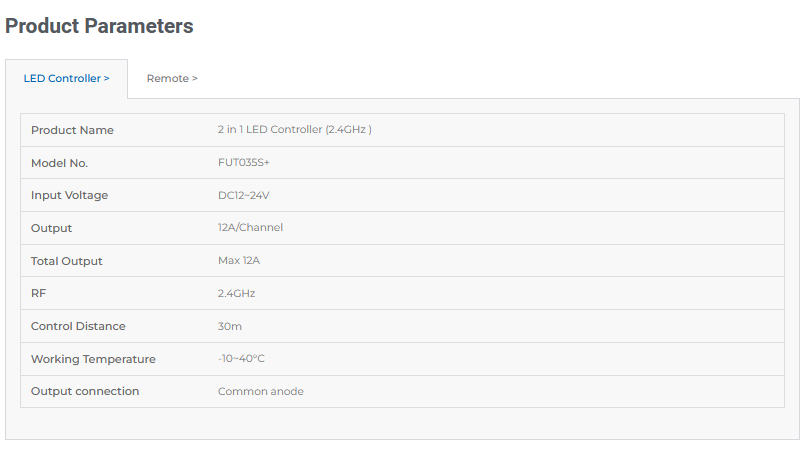Switch to the Remote tab
The height and width of the screenshot is (449, 807).
[172, 78]
